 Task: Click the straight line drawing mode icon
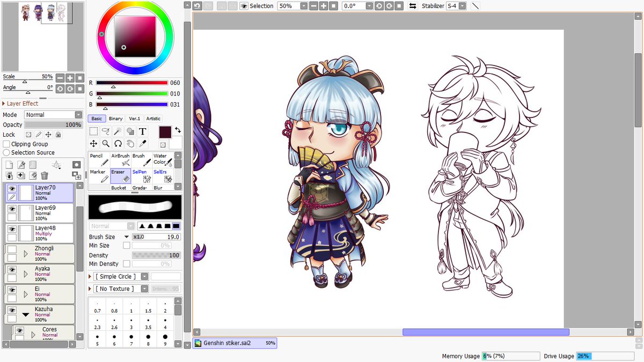pos(475,6)
